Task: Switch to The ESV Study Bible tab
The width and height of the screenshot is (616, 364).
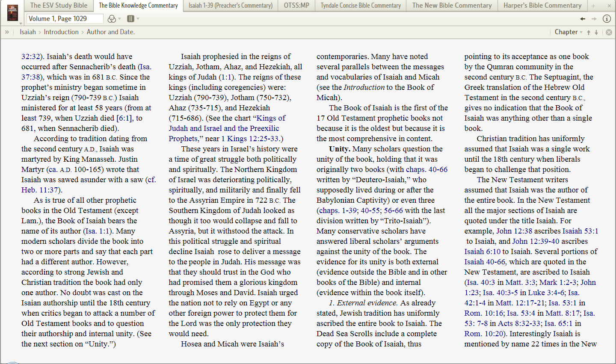Action: (59, 6)
